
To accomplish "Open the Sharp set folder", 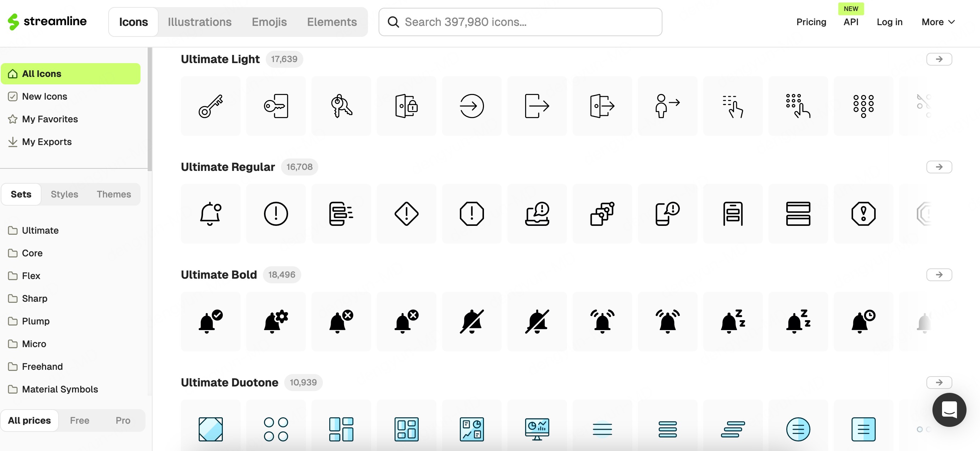I will 28,298.
